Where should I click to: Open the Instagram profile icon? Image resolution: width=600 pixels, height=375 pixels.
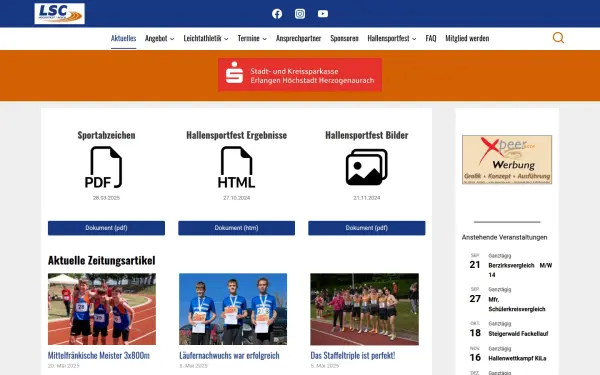tap(300, 14)
